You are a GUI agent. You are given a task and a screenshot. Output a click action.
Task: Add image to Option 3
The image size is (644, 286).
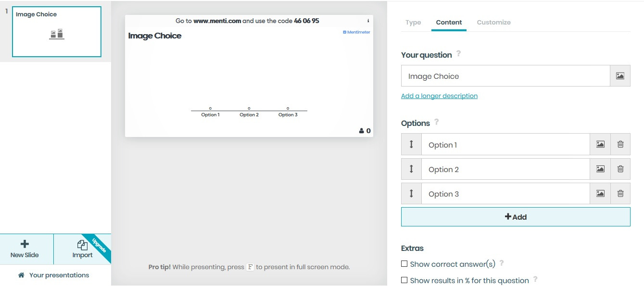pyautogui.click(x=600, y=193)
